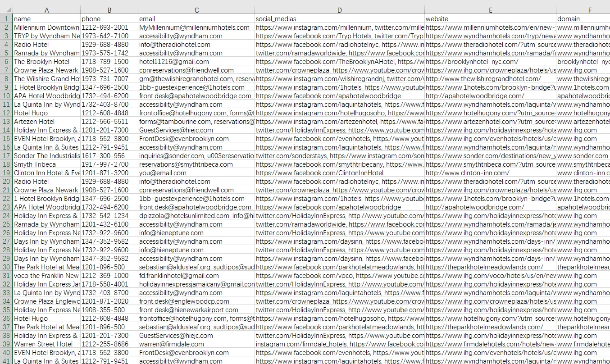Select 'The Brooklyn Hotel' name cell

click(x=47, y=62)
